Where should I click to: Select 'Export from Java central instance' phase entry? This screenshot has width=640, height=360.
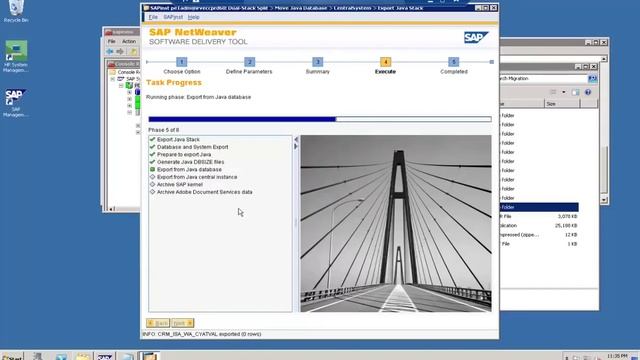pos(197,177)
